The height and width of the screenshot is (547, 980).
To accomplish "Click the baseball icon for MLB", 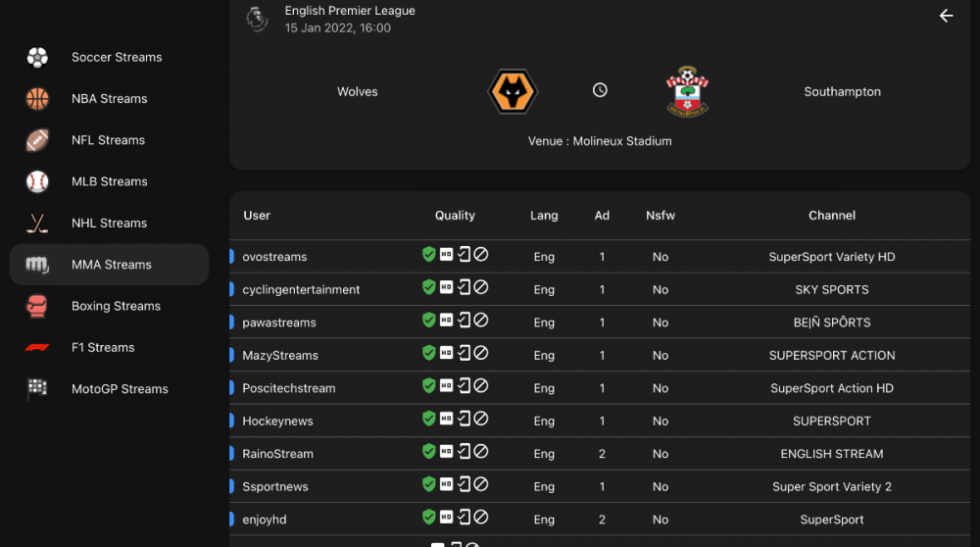I will pyautogui.click(x=37, y=181).
